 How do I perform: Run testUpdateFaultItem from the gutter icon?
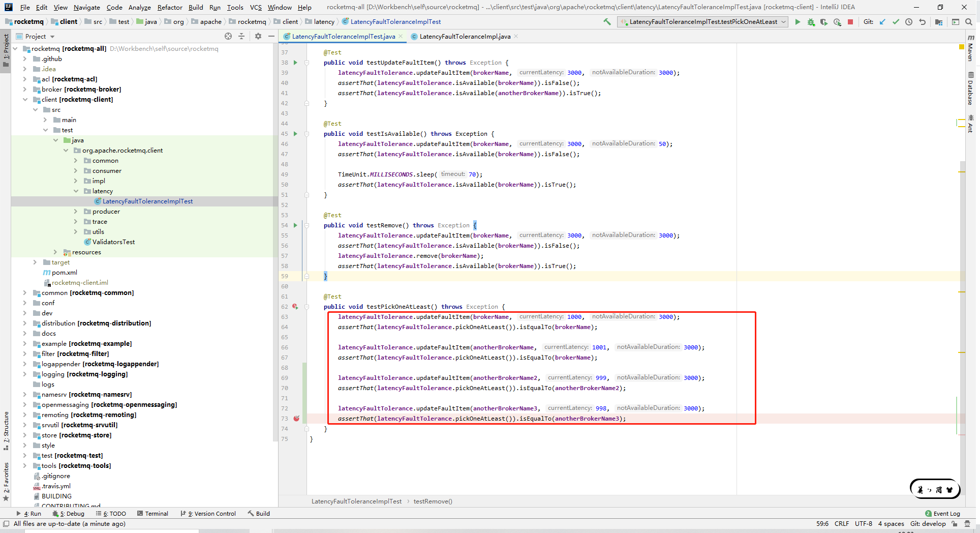[295, 63]
